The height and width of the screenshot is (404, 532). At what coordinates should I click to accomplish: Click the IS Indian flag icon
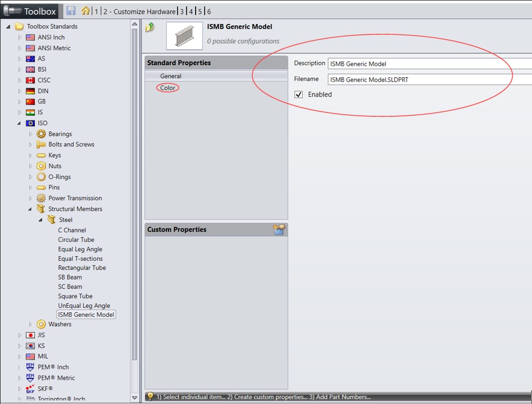click(x=30, y=113)
